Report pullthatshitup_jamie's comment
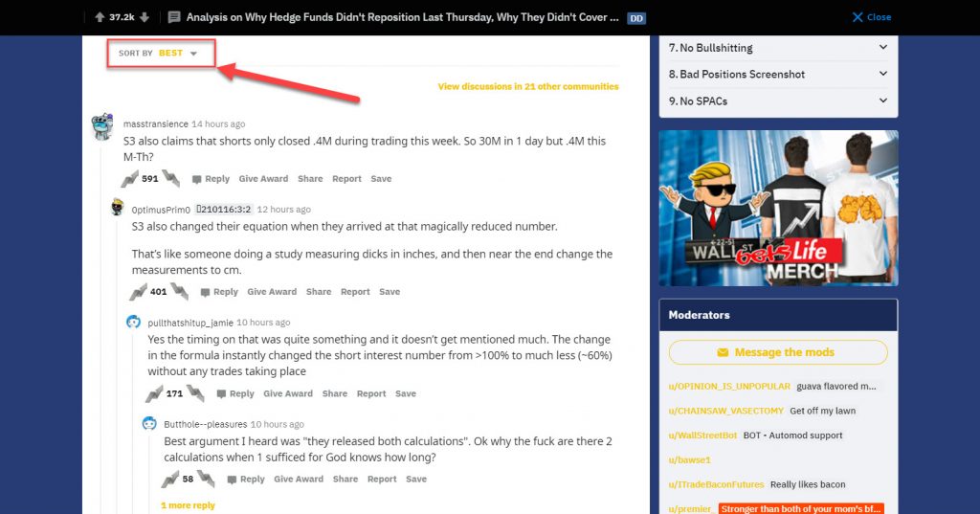The image size is (980, 514). click(x=371, y=394)
